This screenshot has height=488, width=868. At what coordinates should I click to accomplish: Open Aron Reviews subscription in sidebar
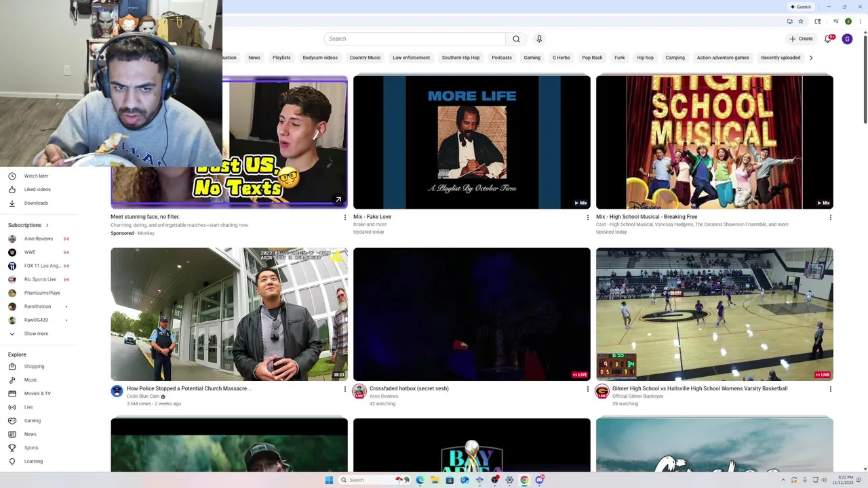click(39, 239)
